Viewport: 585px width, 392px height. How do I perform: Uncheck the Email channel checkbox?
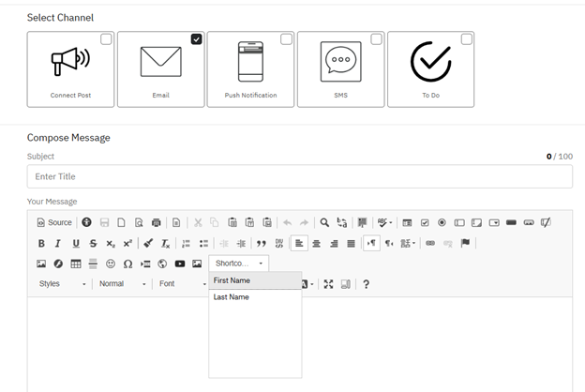coord(196,39)
